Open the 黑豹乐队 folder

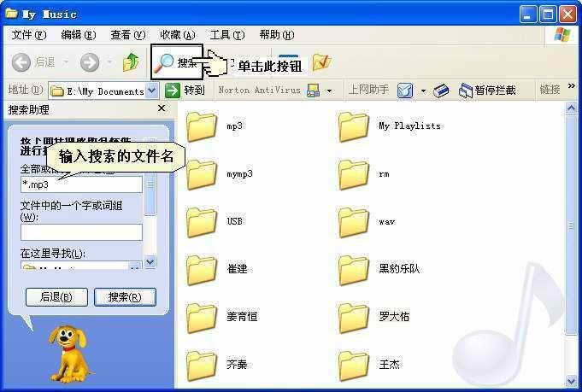point(354,269)
